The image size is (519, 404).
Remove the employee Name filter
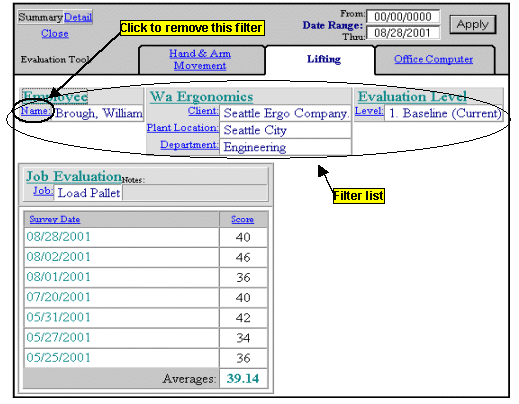pyautogui.click(x=36, y=111)
